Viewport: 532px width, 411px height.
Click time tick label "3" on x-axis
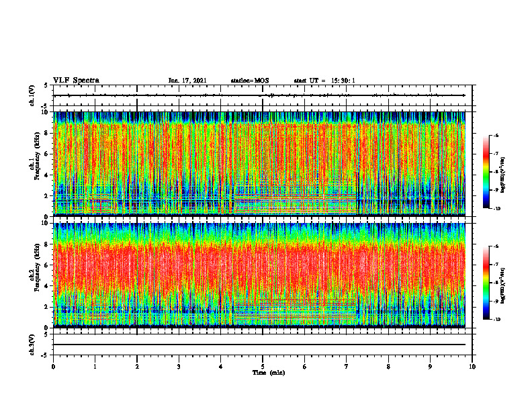pyautogui.click(x=179, y=367)
